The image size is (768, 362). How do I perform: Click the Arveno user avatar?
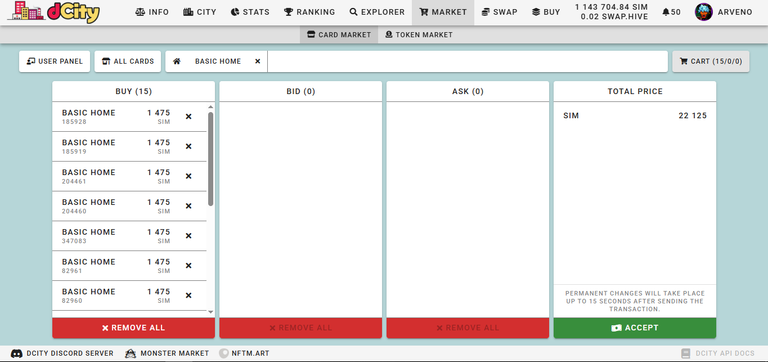703,12
